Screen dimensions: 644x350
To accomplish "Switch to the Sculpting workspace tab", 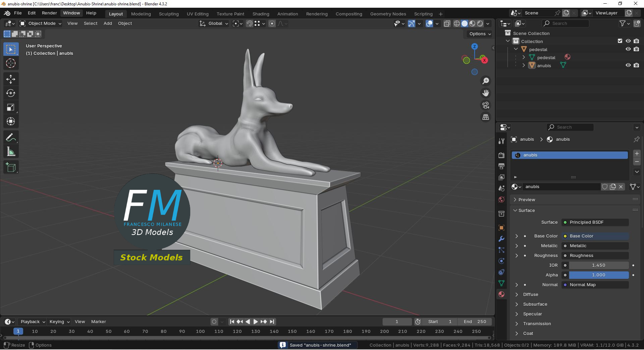I will pyautogui.click(x=169, y=14).
